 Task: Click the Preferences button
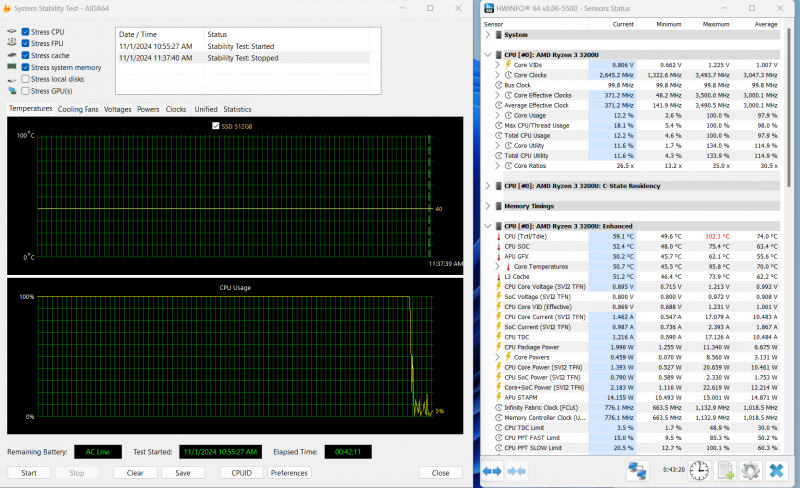click(289, 473)
